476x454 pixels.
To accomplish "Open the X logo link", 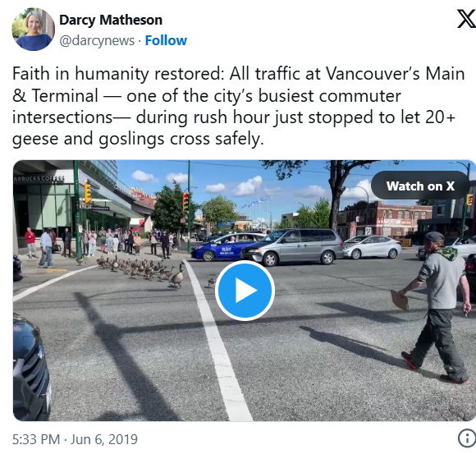I will (x=467, y=19).
